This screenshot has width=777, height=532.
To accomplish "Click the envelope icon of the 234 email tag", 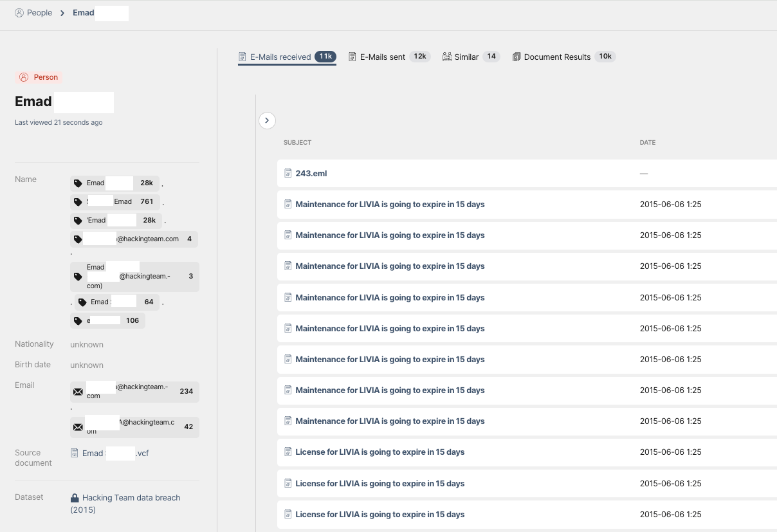I will point(78,392).
